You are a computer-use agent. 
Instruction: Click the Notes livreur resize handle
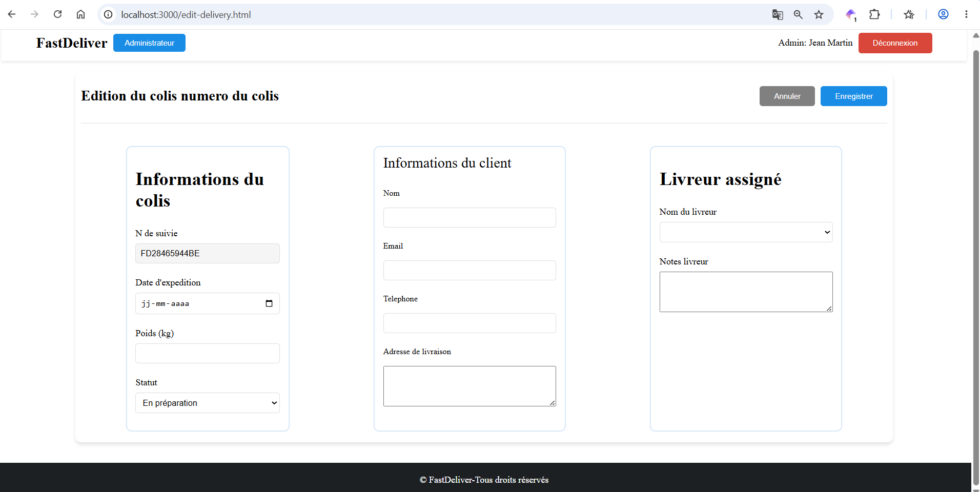click(829, 309)
